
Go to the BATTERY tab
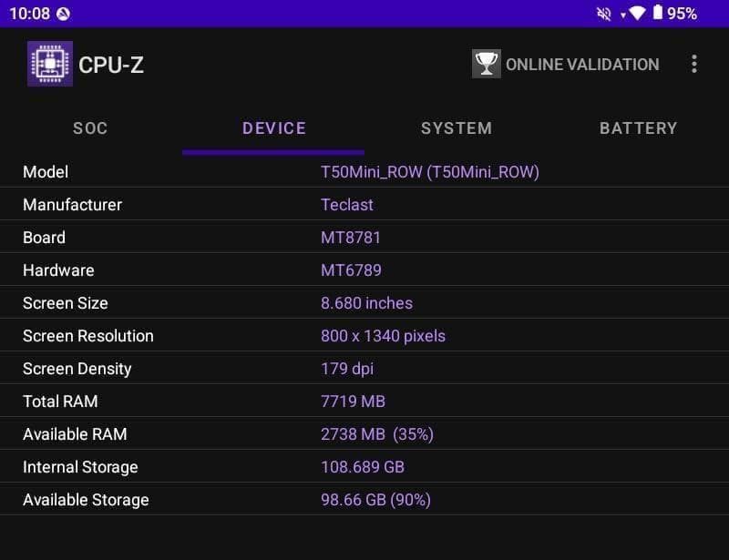[x=638, y=128]
